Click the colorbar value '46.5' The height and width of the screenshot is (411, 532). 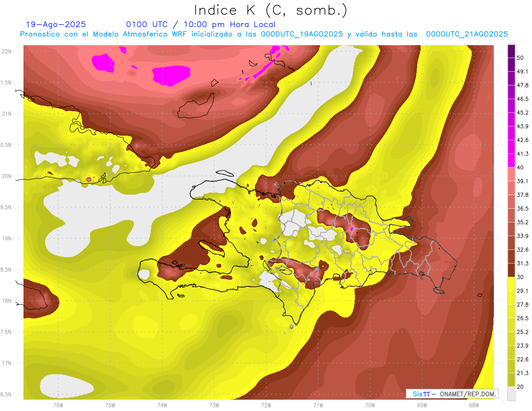tap(523, 99)
